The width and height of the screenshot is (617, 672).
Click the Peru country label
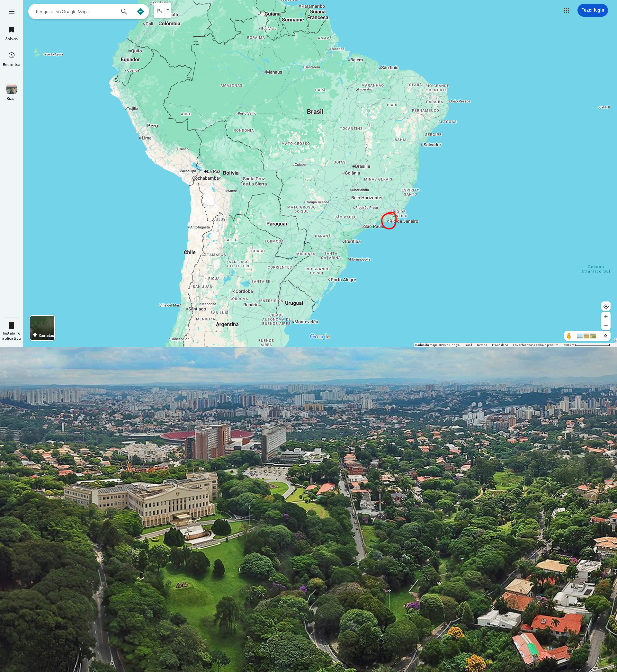pos(153,126)
